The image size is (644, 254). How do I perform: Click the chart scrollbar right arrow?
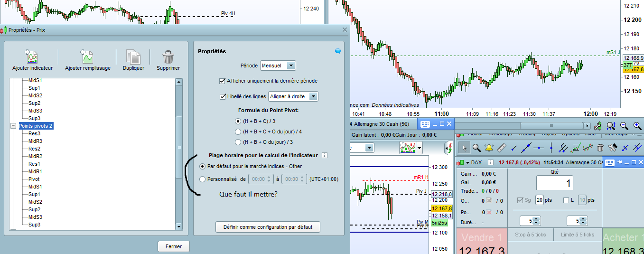[x=588, y=126]
